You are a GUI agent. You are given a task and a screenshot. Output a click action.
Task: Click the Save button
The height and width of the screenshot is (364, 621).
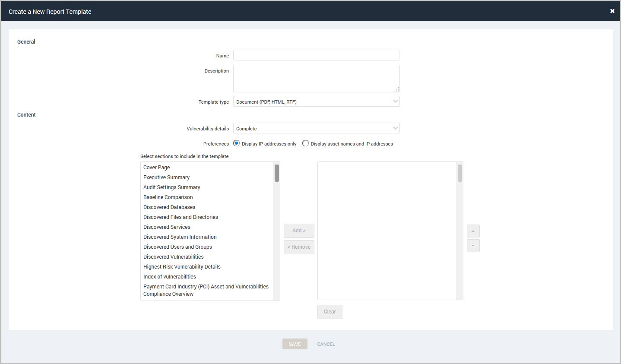click(295, 344)
